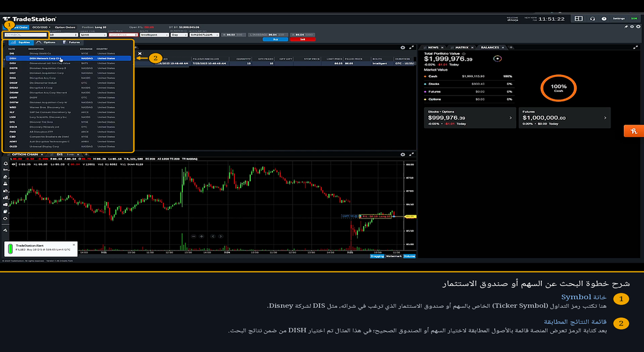This screenshot has height=352, width=644.
Task: Toggle the Volume option under chart
Action: pyautogui.click(x=409, y=256)
